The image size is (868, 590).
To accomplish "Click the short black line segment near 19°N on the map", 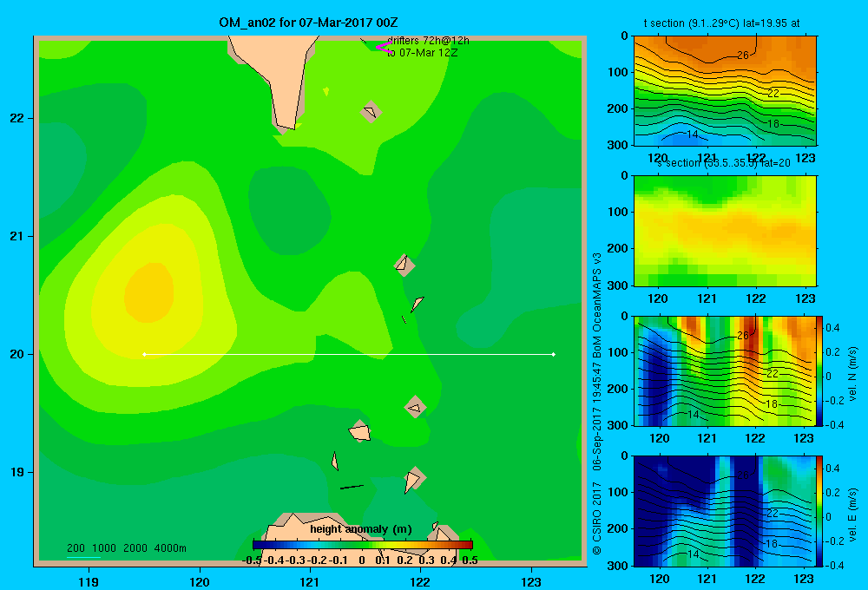I will click(352, 487).
